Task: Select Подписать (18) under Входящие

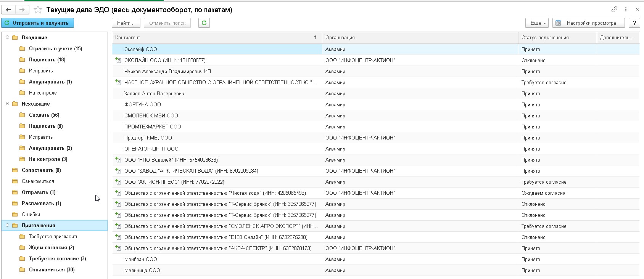Action: 47,59
